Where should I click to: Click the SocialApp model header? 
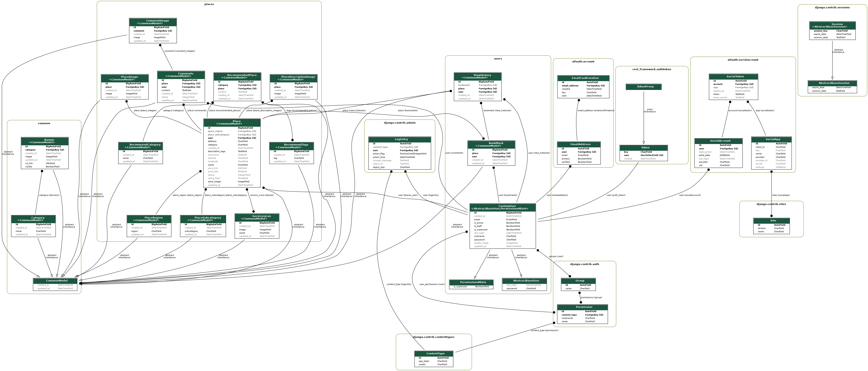[x=771, y=139]
